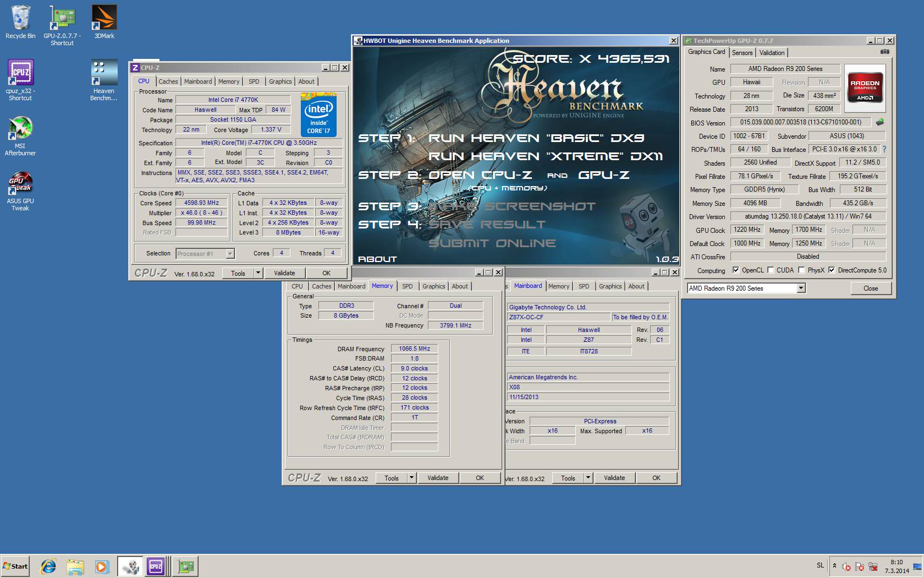Click the Start button
924x578 pixels.
[15, 566]
